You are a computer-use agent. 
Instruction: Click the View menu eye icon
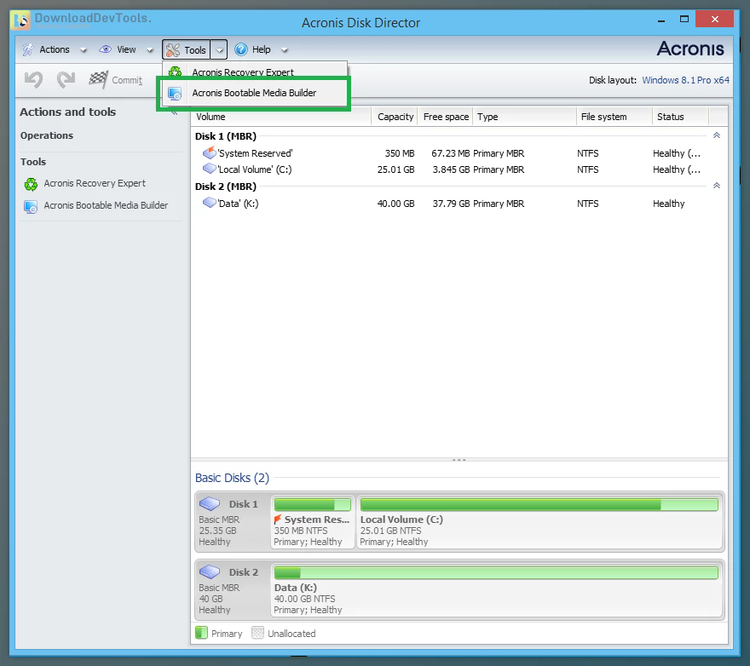105,49
